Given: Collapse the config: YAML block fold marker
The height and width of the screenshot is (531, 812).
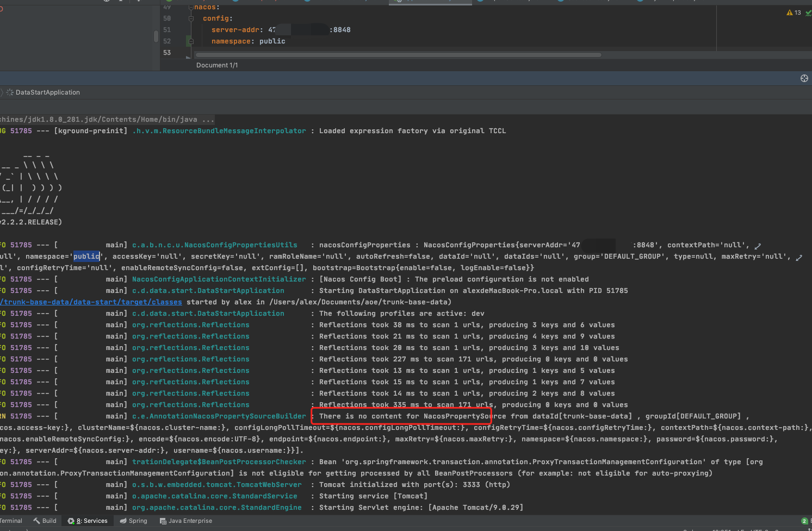Looking at the screenshot, I should click(191, 18).
